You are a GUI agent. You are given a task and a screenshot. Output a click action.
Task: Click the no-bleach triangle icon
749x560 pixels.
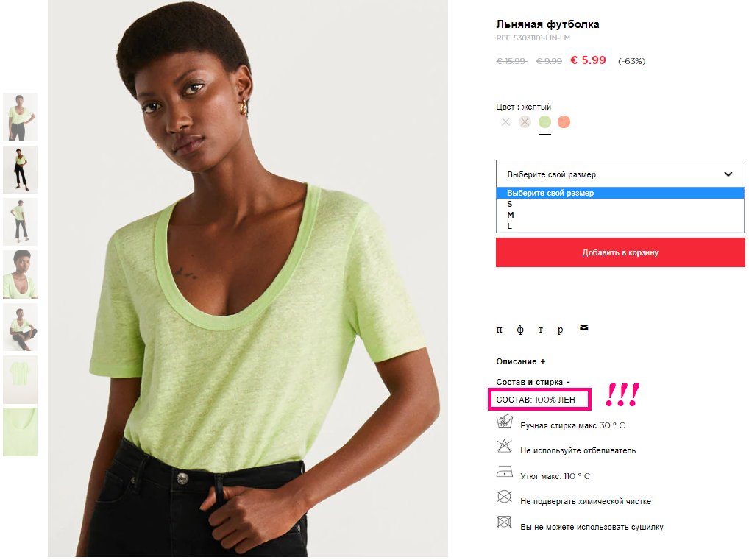click(x=504, y=446)
